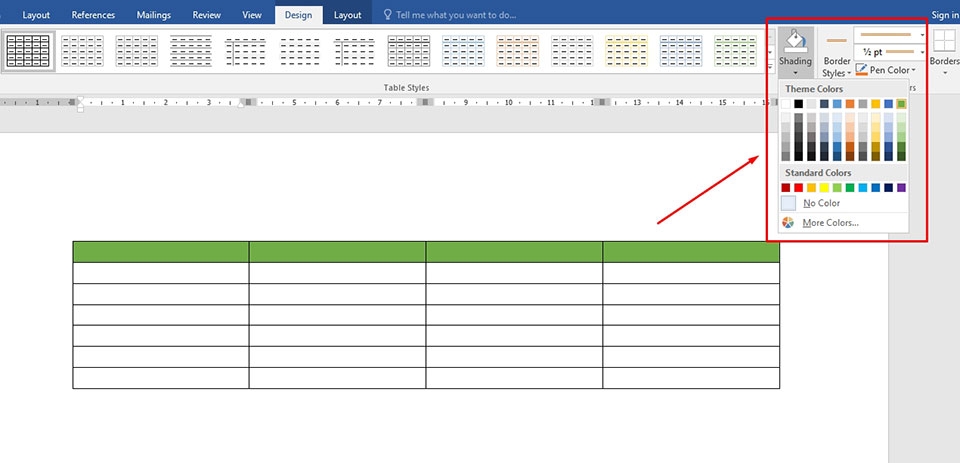The width and height of the screenshot is (960, 463).
Task: Open the Pen Color dropdown arrow
Action: (913, 70)
